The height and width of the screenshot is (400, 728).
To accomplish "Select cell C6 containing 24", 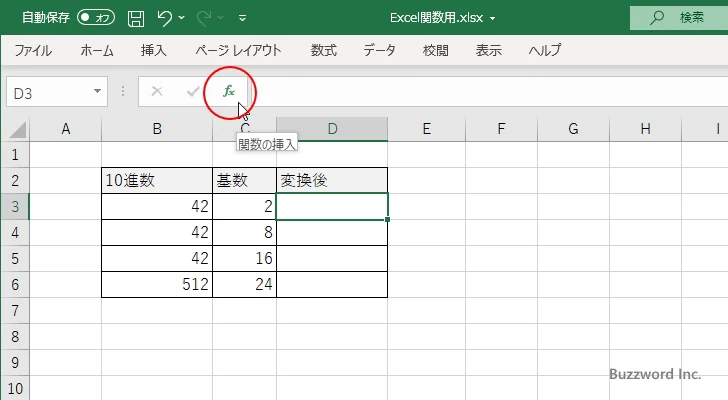I will [244, 284].
